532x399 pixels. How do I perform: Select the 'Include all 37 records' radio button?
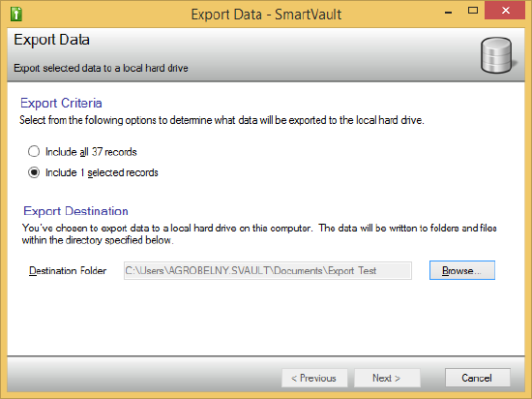click(x=34, y=151)
